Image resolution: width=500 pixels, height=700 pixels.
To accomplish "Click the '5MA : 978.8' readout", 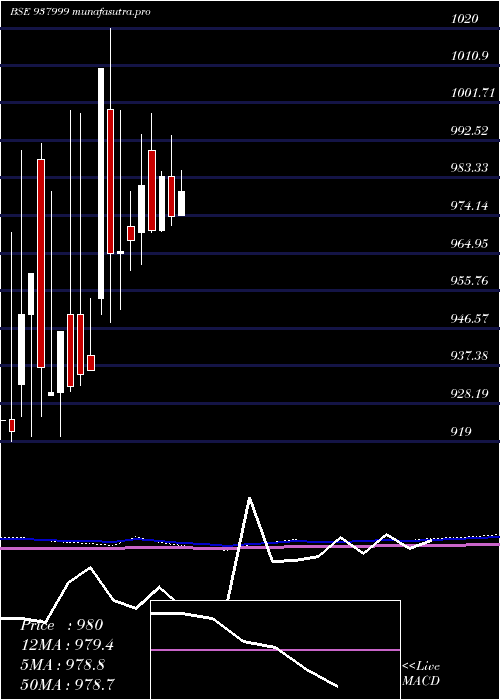I will [63, 665].
